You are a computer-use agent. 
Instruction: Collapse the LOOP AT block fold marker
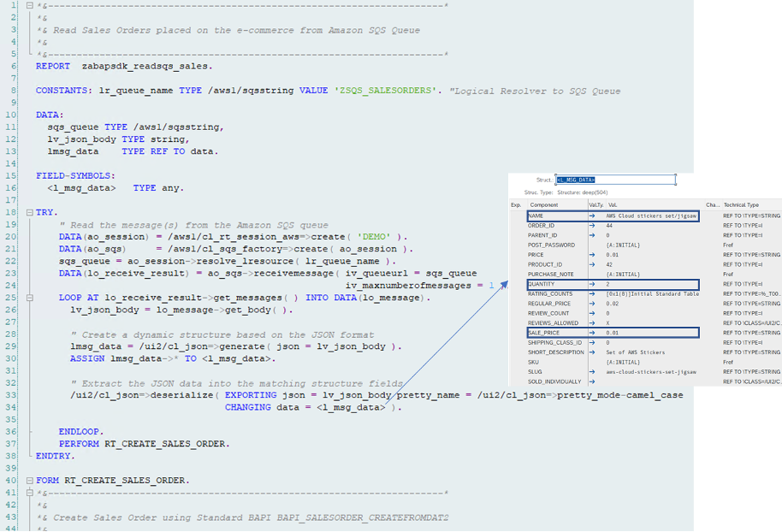(30, 298)
